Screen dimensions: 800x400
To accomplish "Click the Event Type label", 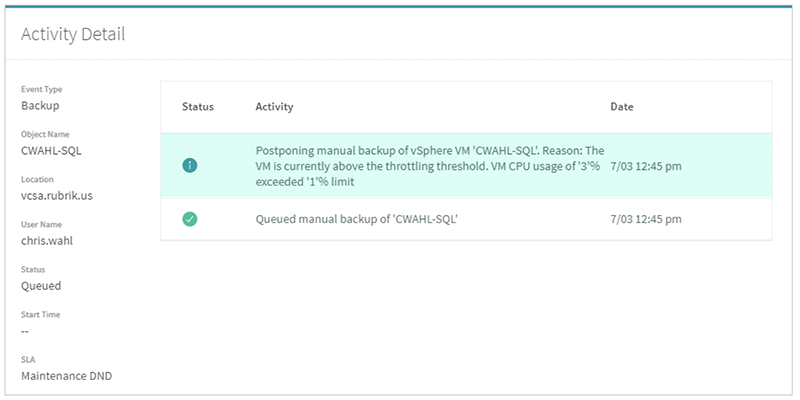I will 41,89.
